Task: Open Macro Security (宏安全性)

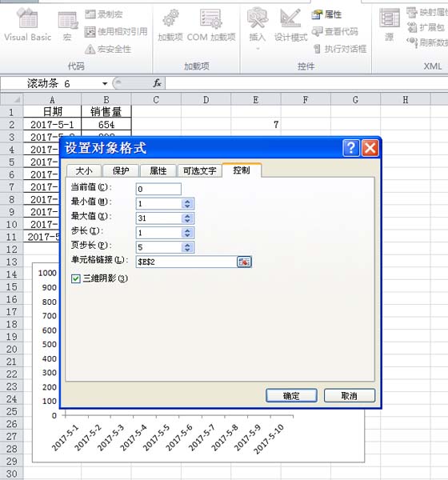Action: 108,49
